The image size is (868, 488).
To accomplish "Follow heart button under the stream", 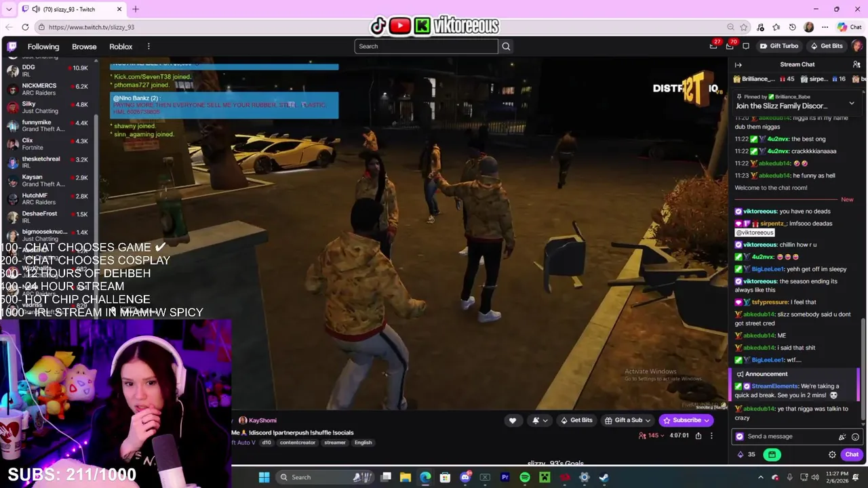I will tap(513, 420).
